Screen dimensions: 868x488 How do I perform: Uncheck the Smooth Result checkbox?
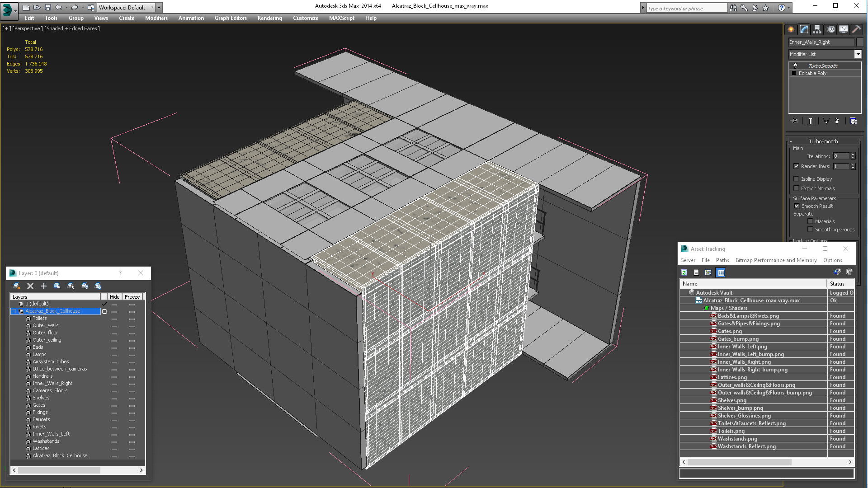point(797,206)
